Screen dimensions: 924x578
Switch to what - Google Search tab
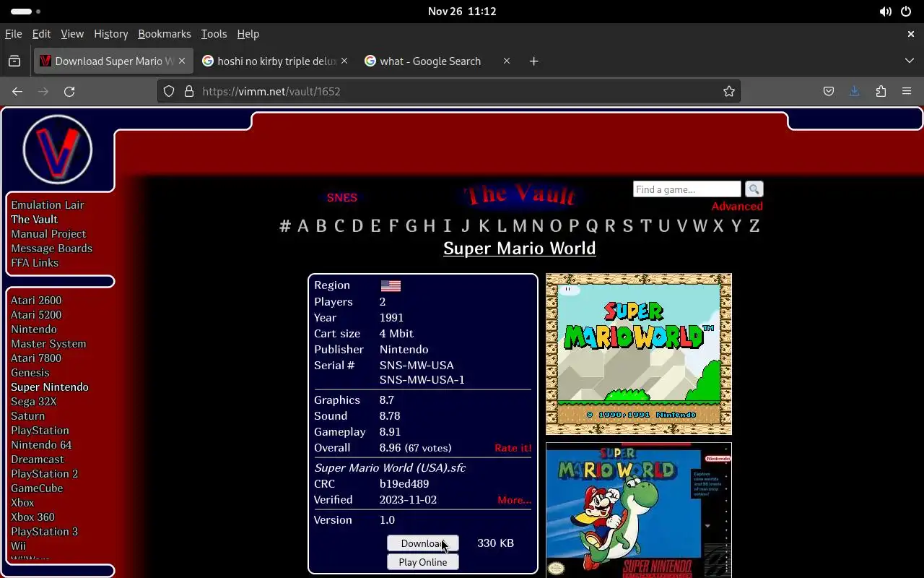437,61
